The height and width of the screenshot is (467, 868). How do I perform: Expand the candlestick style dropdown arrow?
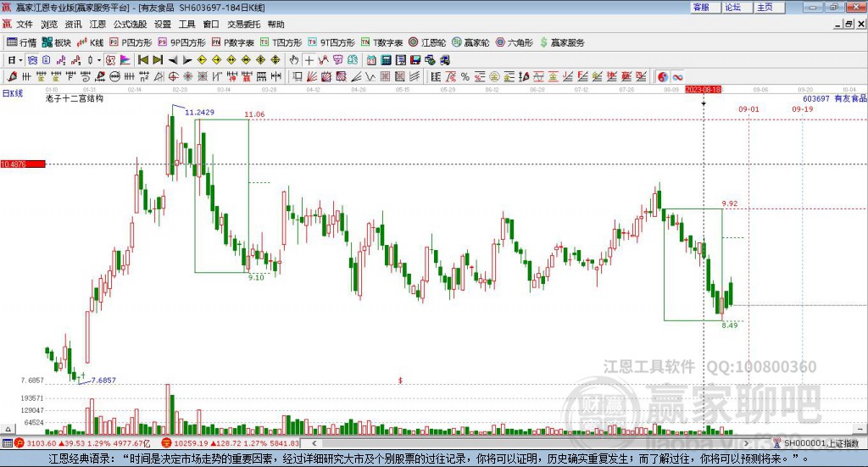(x=99, y=60)
